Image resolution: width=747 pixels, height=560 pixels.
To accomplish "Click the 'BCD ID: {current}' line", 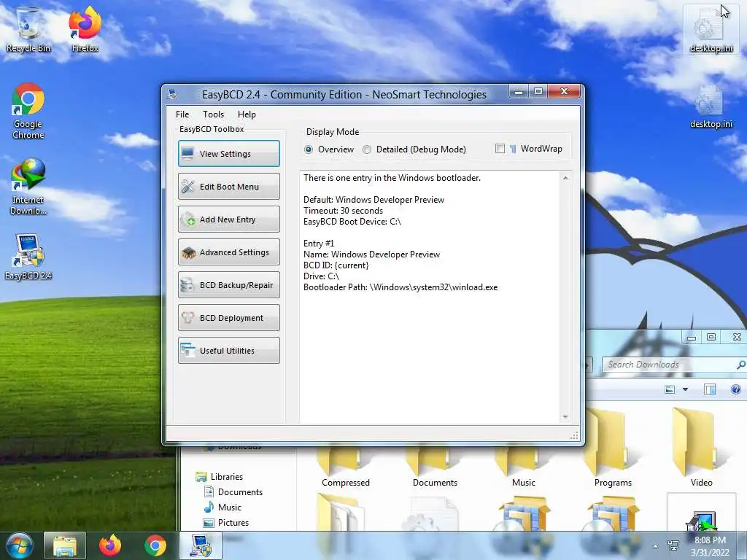I will [336, 265].
